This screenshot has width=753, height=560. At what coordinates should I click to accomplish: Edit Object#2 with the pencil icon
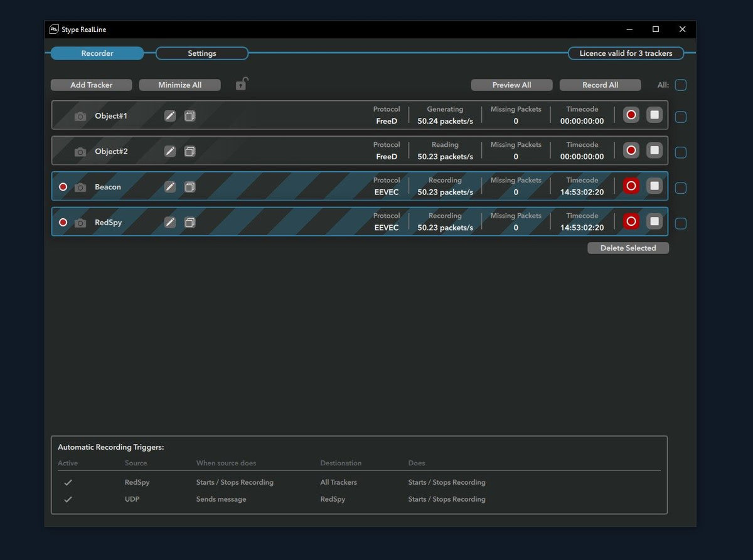[170, 151]
